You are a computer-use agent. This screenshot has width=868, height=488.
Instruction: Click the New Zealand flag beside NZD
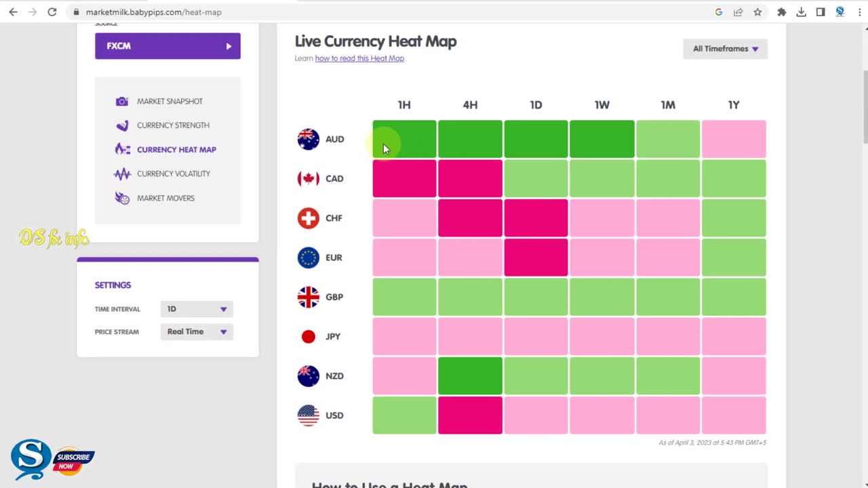pyautogui.click(x=308, y=375)
